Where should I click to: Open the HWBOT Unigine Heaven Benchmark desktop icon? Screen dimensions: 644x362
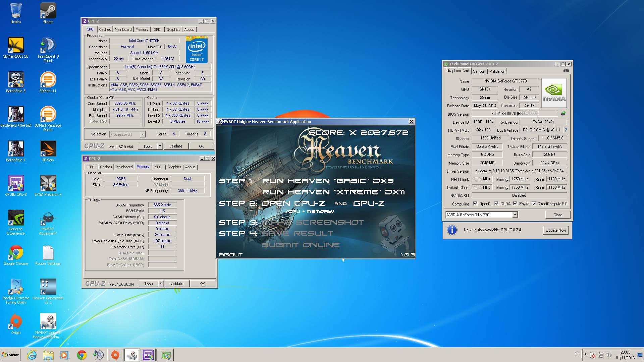point(48,326)
